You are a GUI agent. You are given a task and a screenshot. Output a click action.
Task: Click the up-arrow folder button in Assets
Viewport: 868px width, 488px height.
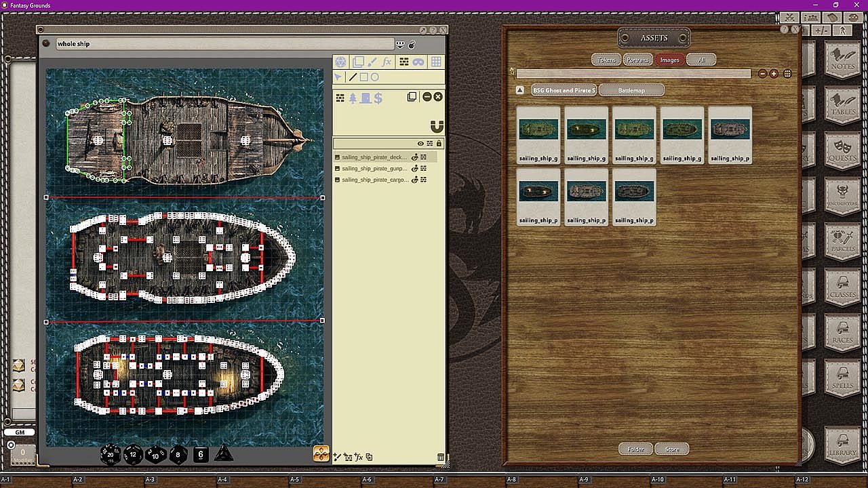[520, 90]
